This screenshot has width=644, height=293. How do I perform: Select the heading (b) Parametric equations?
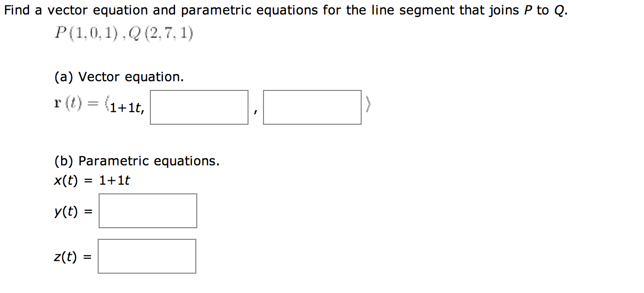tap(137, 161)
